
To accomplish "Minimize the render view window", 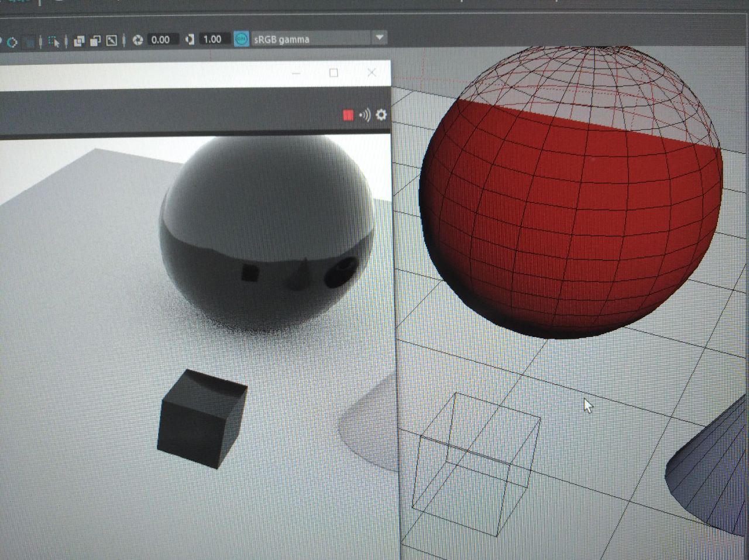I will click(296, 73).
